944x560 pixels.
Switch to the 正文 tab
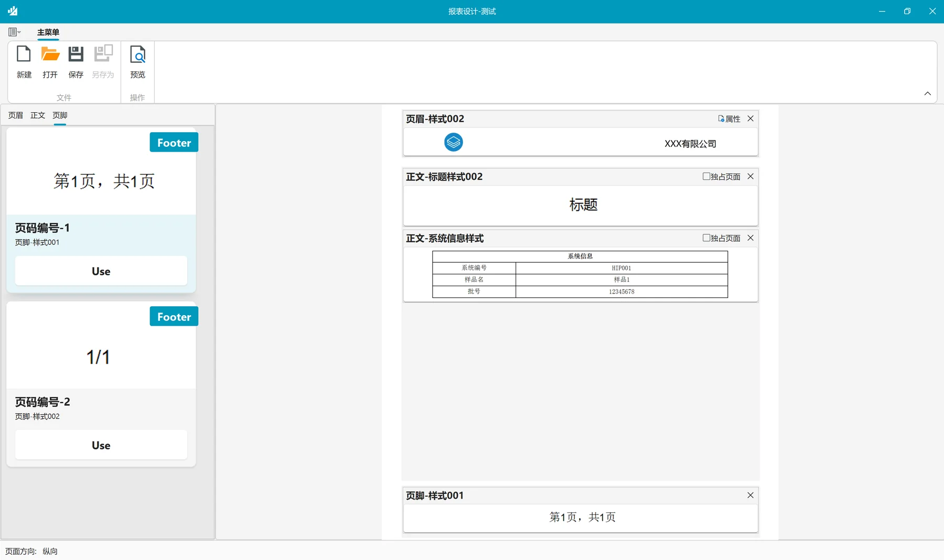38,115
